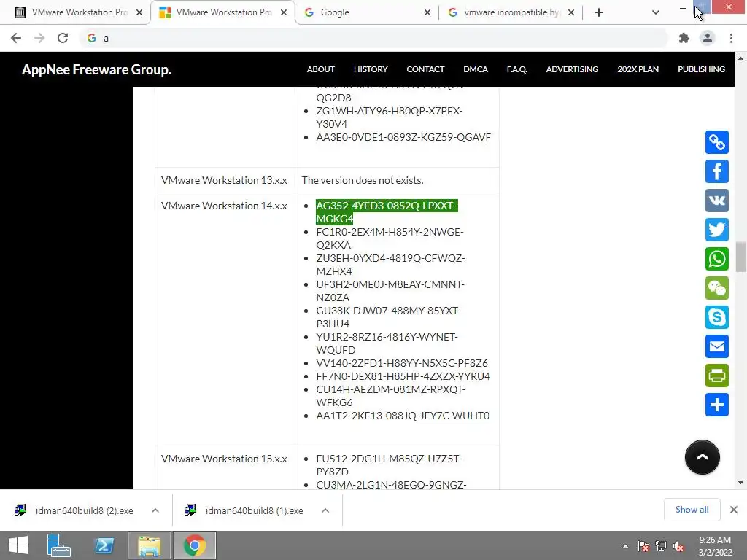Expand options for idman640build8 (2).exe download
The height and width of the screenshot is (560, 747).
(x=155, y=510)
